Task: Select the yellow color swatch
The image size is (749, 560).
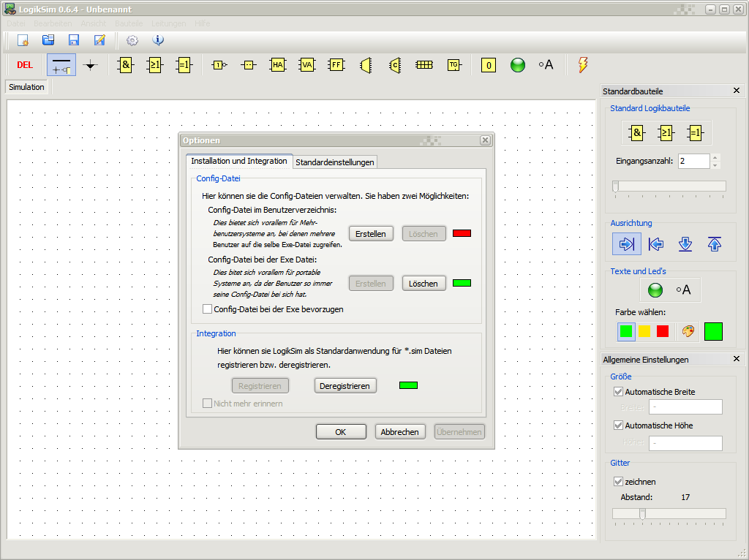Action: [x=644, y=331]
